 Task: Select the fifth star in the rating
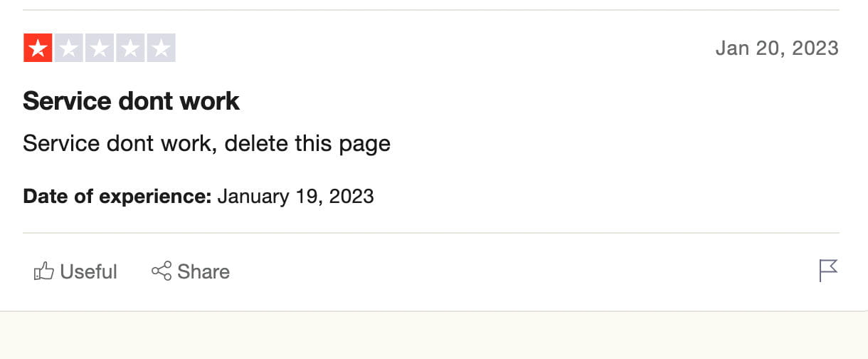tap(162, 48)
